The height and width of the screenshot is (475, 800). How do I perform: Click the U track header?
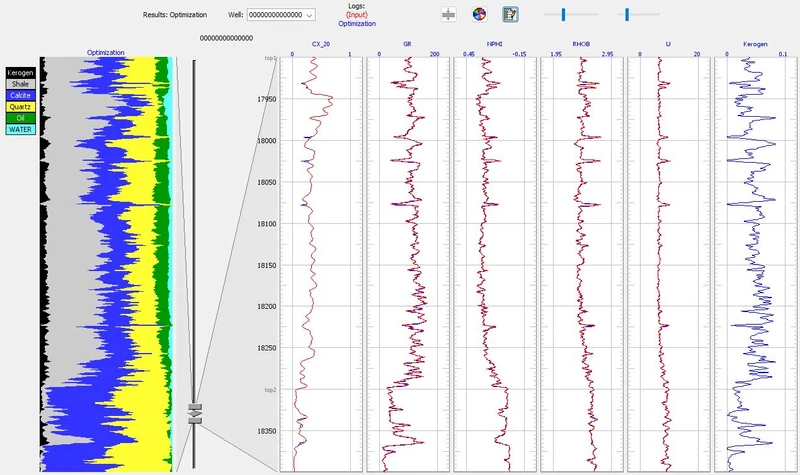pyautogui.click(x=668, y=44)
